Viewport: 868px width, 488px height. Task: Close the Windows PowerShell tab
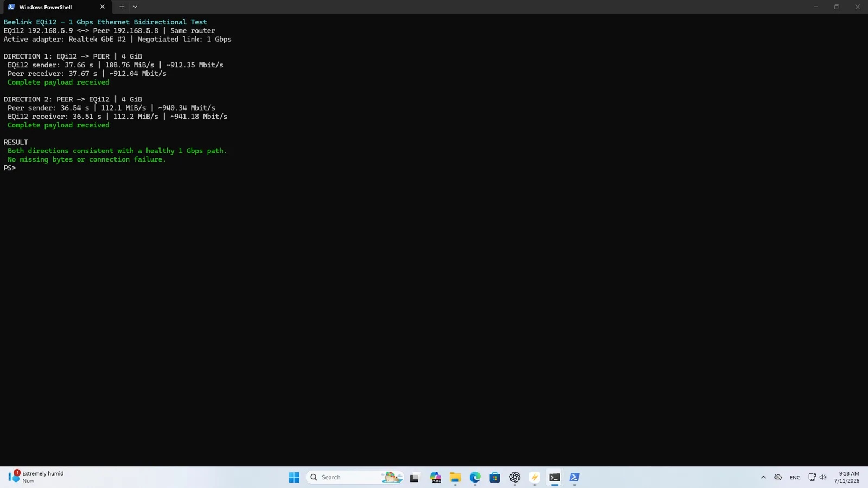[102, 7]
